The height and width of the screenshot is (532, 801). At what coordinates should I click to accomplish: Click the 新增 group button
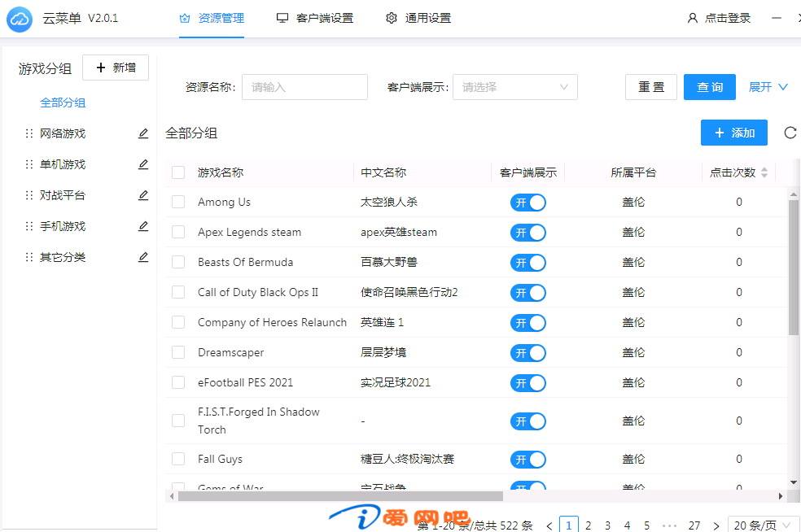pos(116,68)
